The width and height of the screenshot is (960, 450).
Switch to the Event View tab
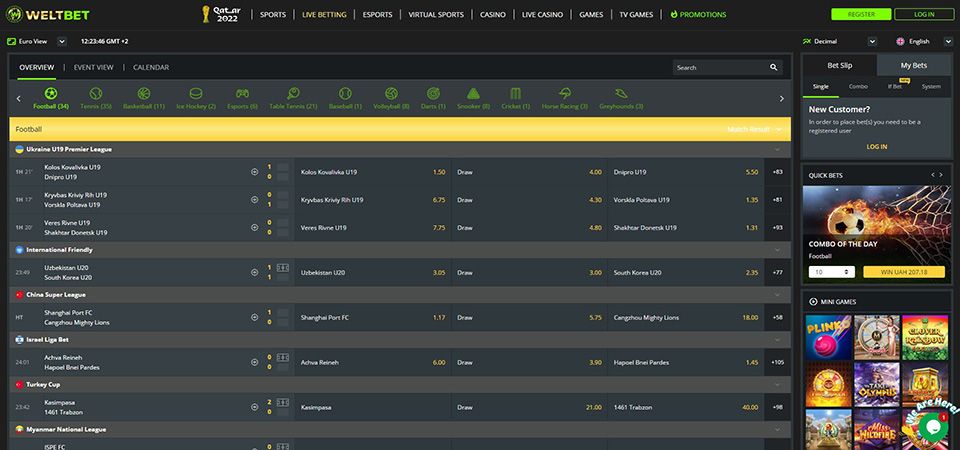pyautogui.click(x=94, y=67)
